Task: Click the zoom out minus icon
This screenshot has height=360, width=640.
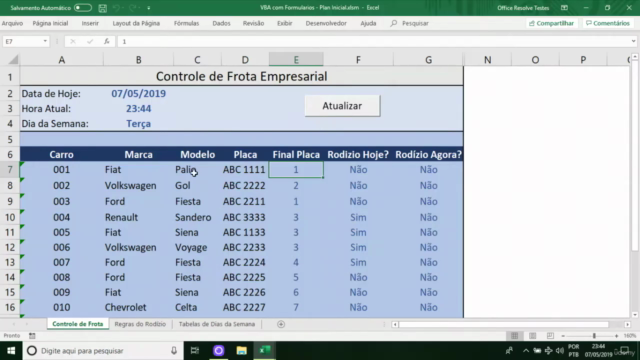Action: (563, 336)
